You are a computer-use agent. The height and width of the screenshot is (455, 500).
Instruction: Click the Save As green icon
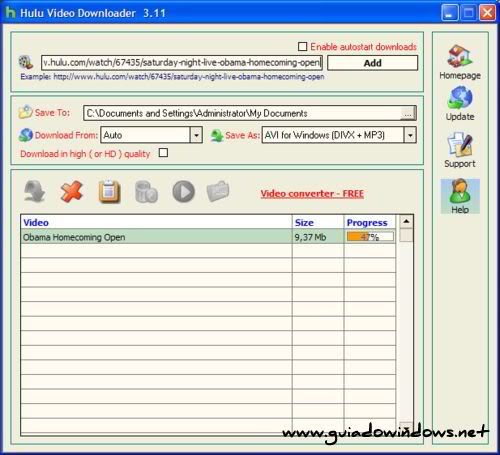coord(217,135)
